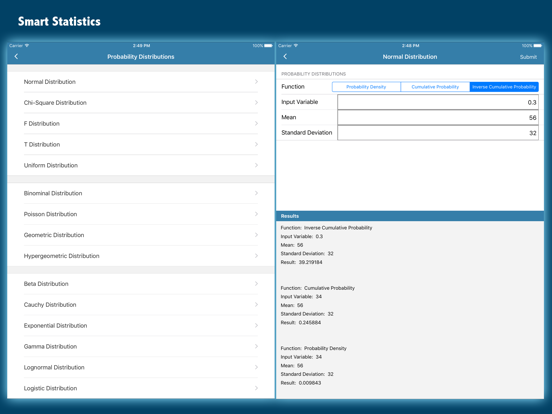
Task: Open Geometric Distribution chevron
Action: point(256,235)
